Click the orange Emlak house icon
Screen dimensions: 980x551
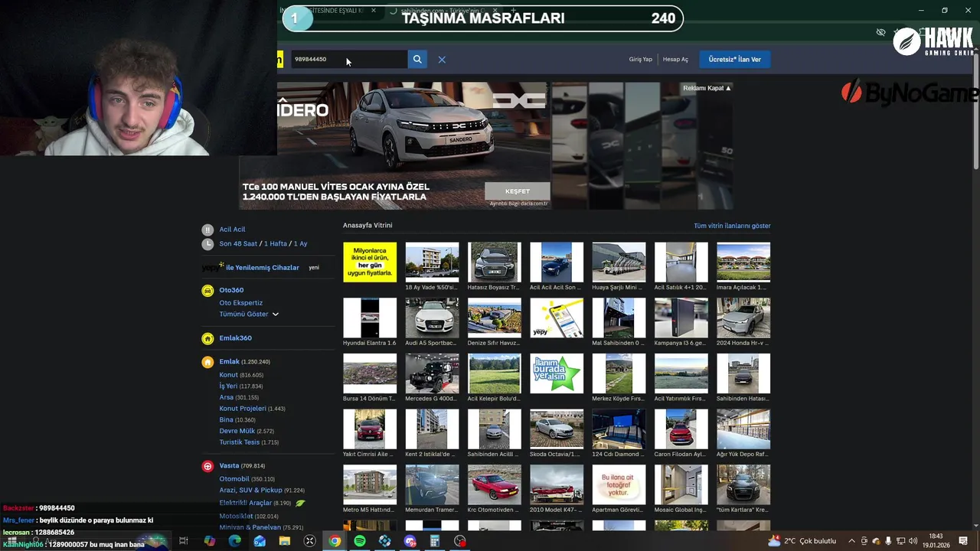point(207,362)
